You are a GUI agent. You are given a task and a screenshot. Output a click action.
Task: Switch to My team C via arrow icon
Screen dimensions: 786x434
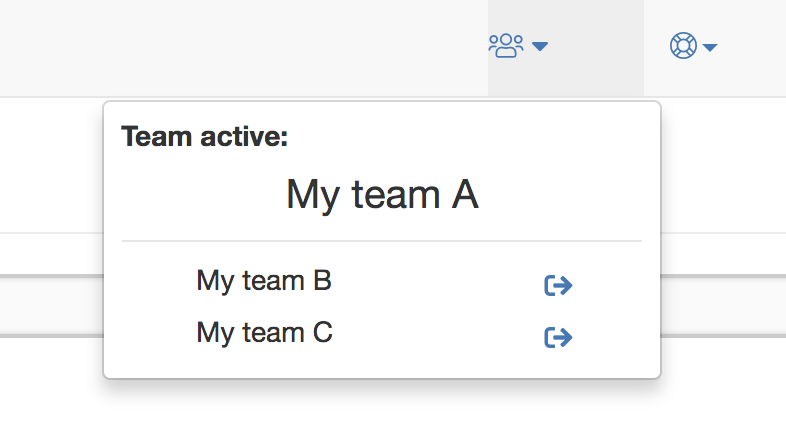point(558,337)
